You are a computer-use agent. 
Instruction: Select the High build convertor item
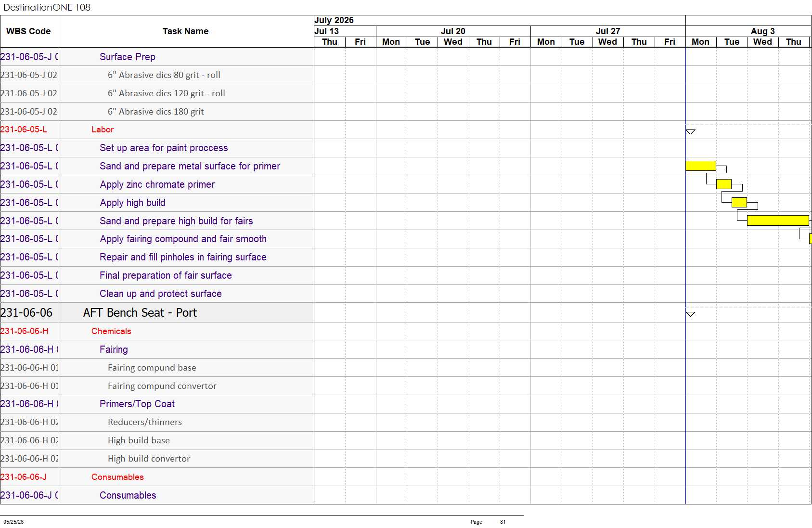149,459
